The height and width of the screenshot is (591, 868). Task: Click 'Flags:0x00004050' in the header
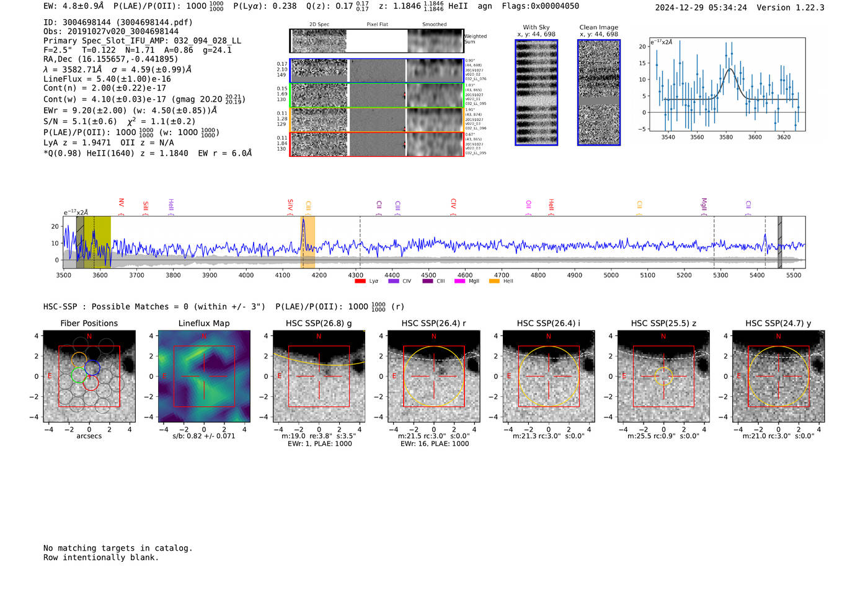[541, 6]
